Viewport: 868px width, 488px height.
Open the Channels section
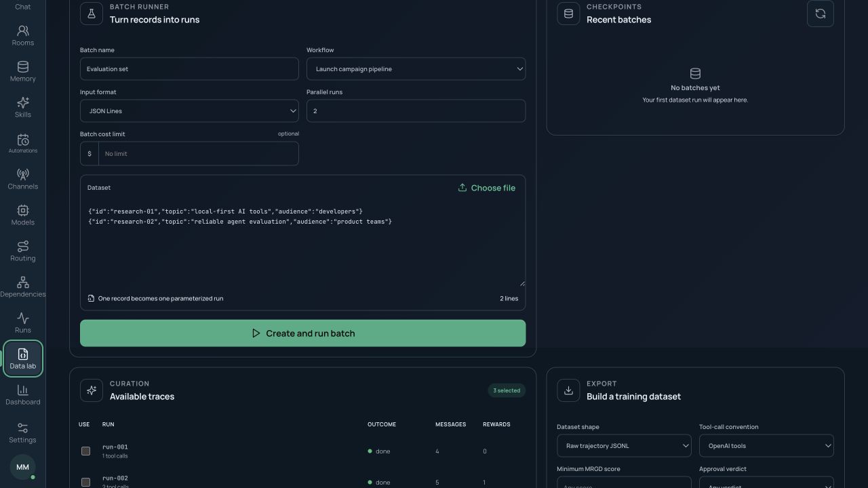click(22, 179)
